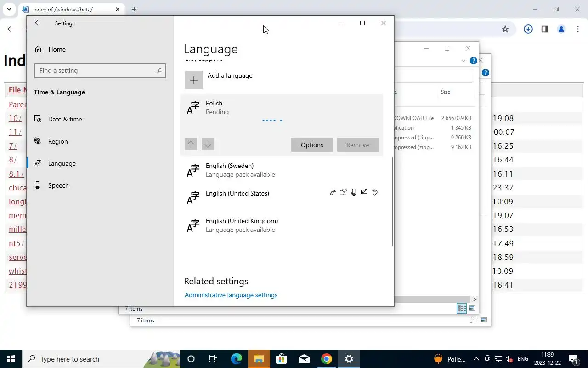Close the Index of /windows/beta/ tab

(118, 9)
